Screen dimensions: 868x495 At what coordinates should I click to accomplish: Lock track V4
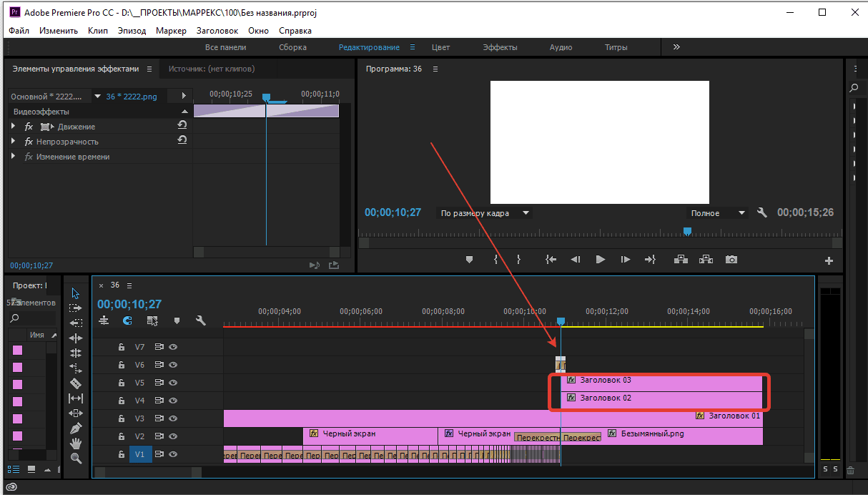click(122, 401)
